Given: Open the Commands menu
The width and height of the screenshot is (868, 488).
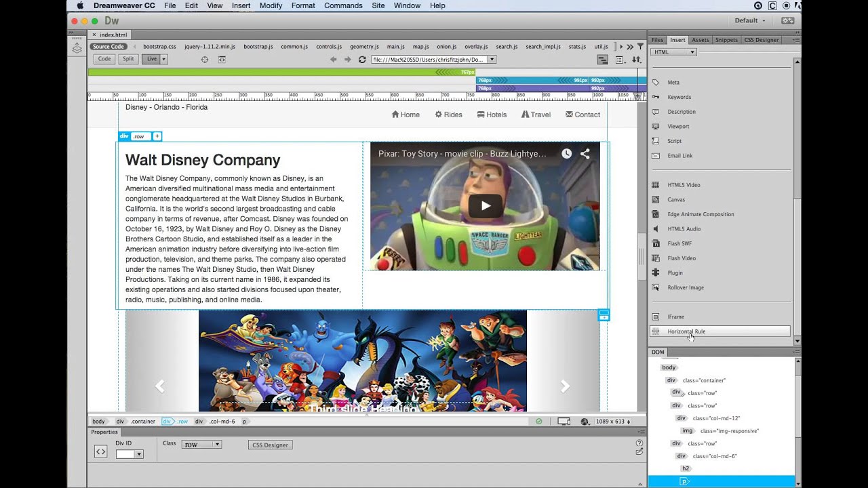Looking at the screenshot, I should click(x=343, y=5).
